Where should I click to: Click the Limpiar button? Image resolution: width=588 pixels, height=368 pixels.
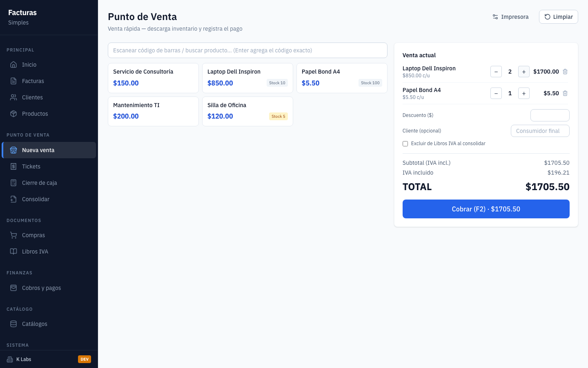click(x=558, y=17)
